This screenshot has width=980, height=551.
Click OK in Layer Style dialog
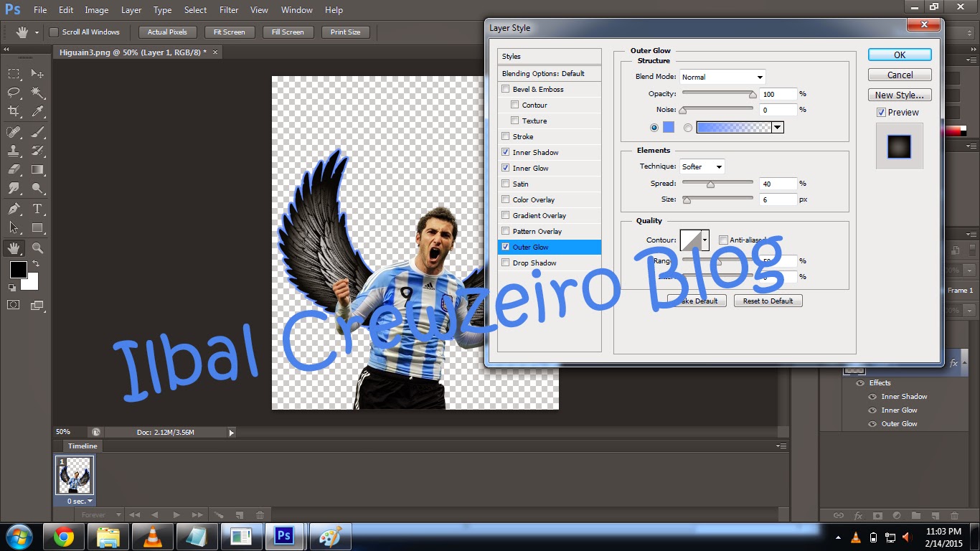900,55
